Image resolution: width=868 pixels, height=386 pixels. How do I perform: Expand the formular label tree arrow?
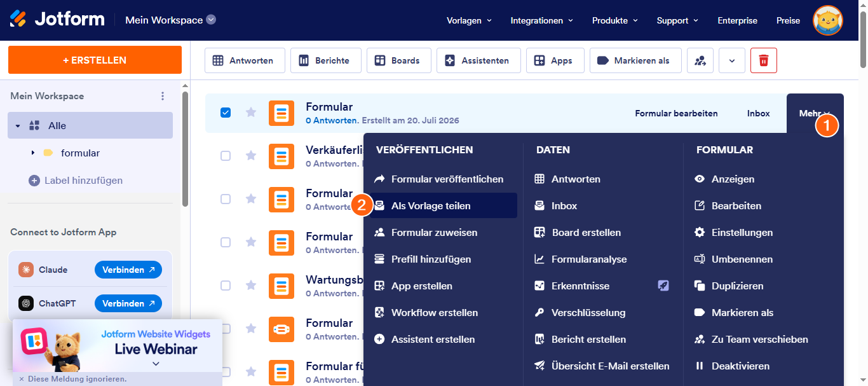tap(32, 153)
